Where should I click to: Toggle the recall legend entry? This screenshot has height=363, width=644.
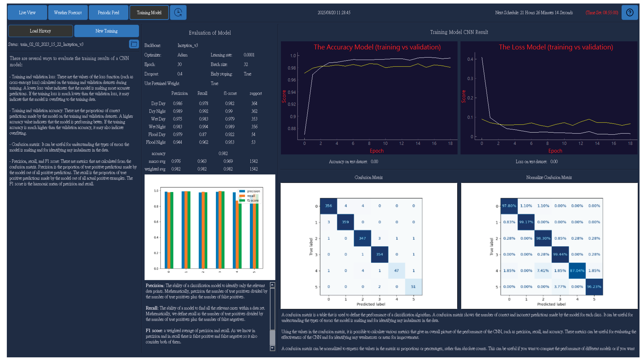(x=251, y=196)
